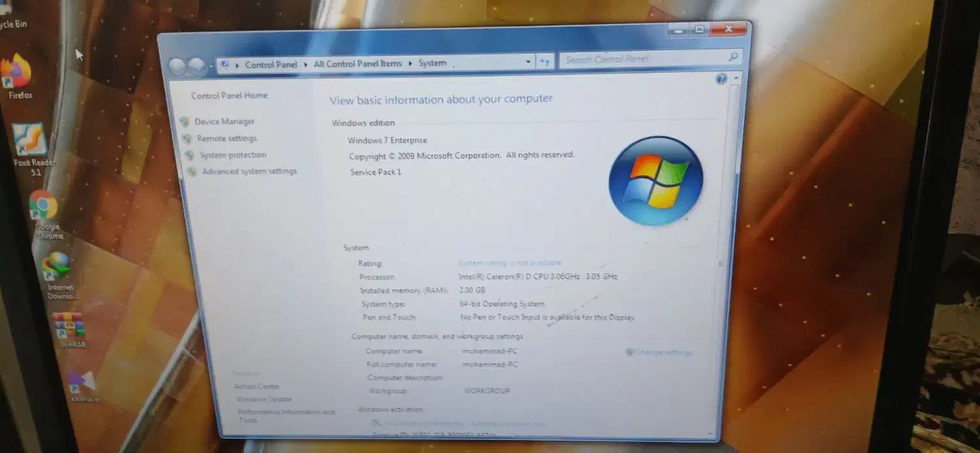Click the Forward navigation arrow button
This screenshot has width=980, height=453.
point(197,66)
